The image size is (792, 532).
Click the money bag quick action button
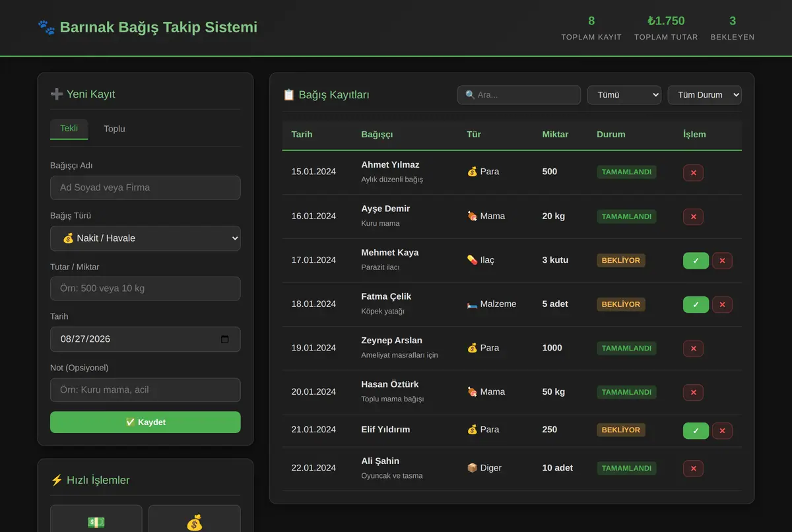(195, 519)
